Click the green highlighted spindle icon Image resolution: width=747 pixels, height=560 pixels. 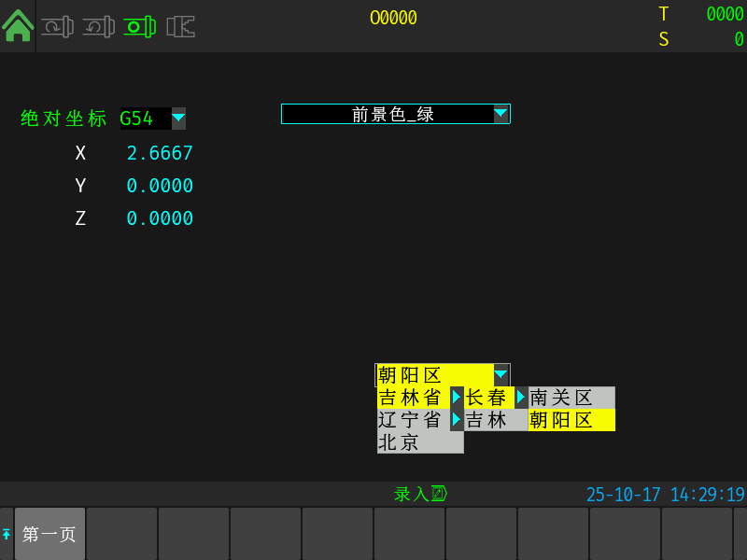pyautogui.click(x=139, y=26)
